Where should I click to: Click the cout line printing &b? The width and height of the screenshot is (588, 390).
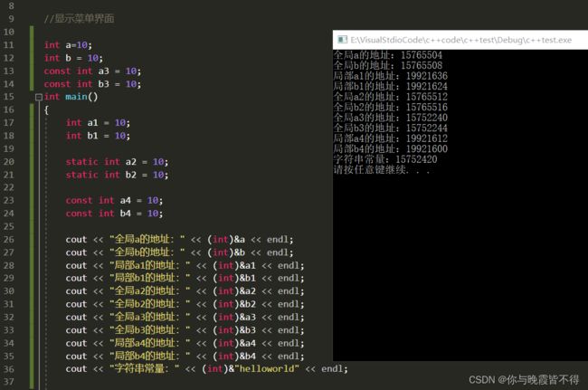[180, 252]
